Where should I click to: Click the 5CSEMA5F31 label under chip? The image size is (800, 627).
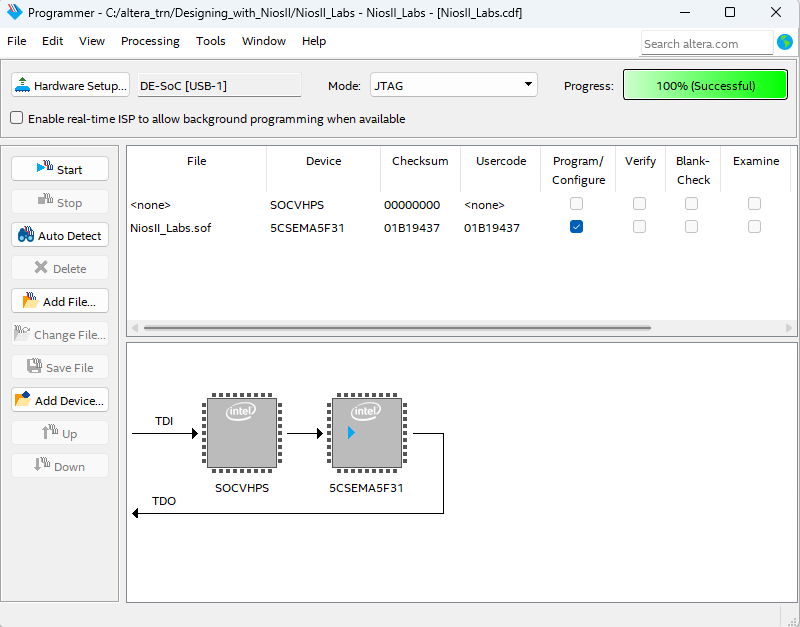[366, 488]
